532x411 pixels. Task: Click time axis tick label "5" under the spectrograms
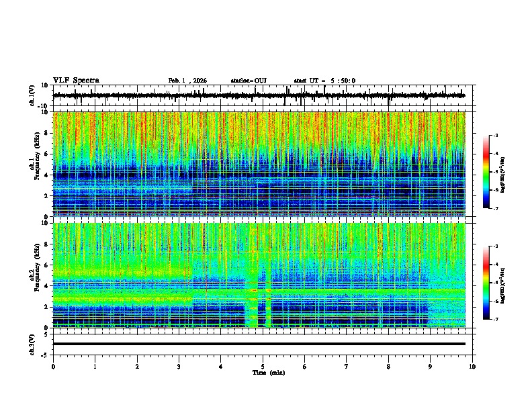pos(263,367)
